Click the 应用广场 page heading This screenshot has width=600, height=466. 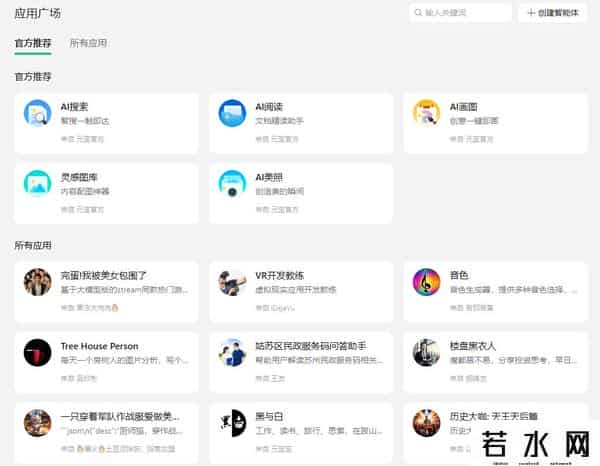38,13
